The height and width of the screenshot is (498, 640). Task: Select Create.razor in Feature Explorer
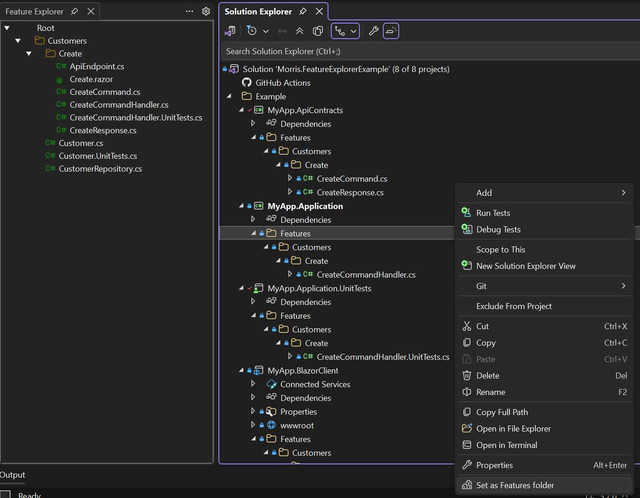point(91,79)
